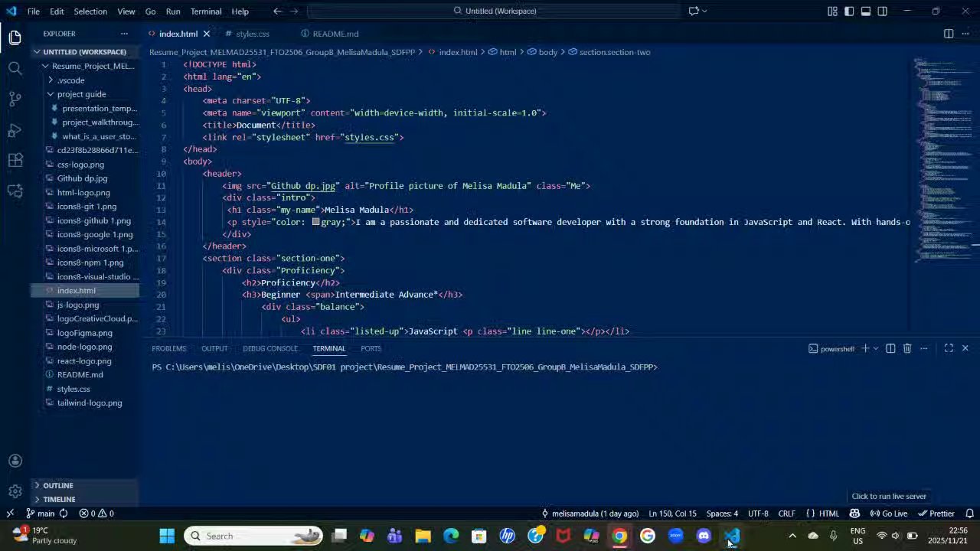Collapse the UNTITLED (WORKSPACE) section

[x=84, y=52]
